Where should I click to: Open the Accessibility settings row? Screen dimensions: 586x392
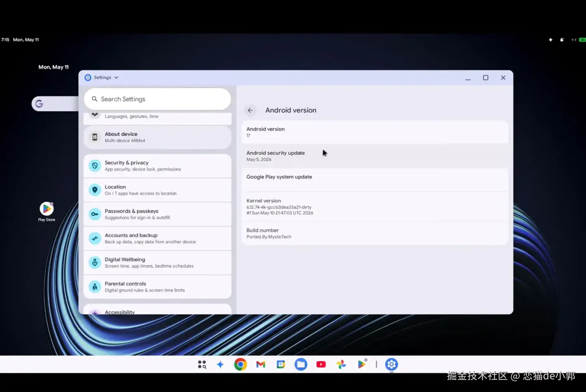click(x=157, y=309)
